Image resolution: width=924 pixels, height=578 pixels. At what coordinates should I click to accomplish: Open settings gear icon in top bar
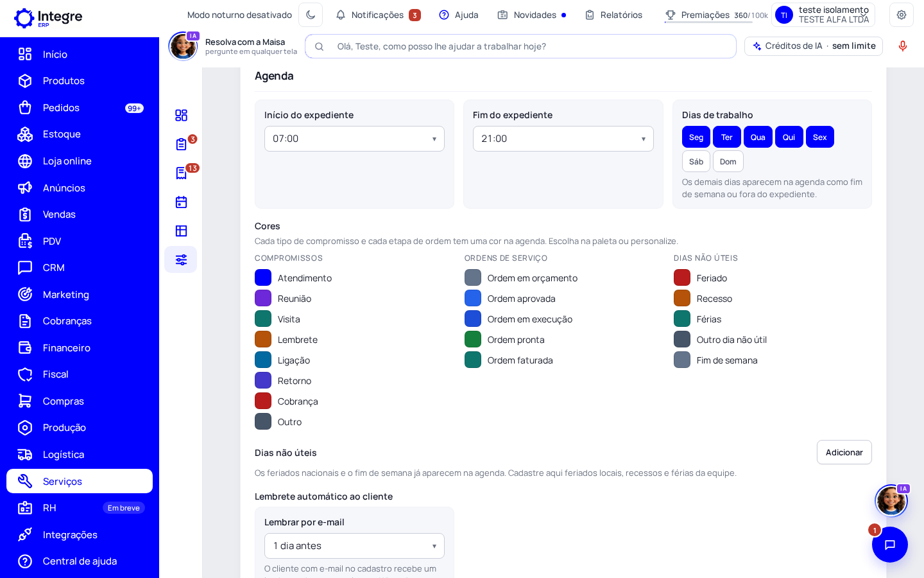(x=902, y=15)
